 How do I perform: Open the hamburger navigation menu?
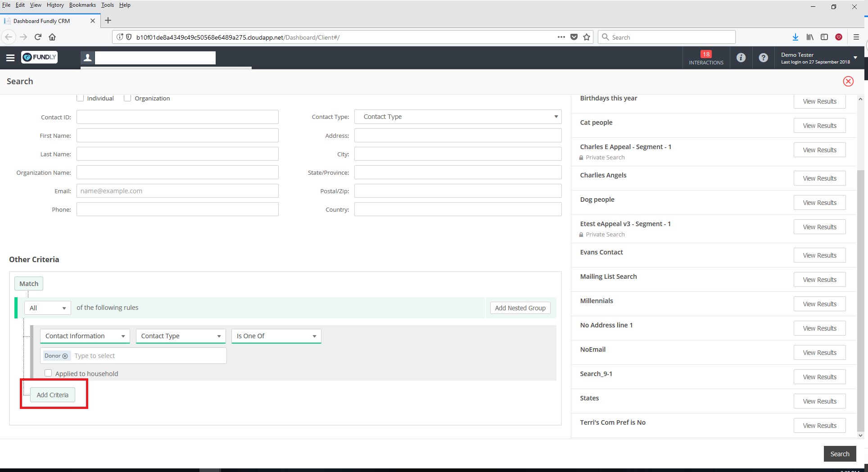click(x=10, y=58)
